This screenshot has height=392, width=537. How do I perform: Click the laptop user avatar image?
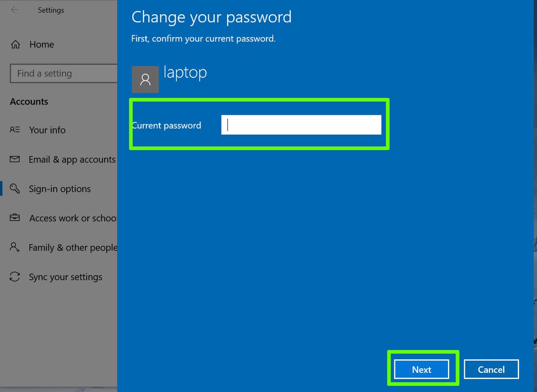click(145, 79)
